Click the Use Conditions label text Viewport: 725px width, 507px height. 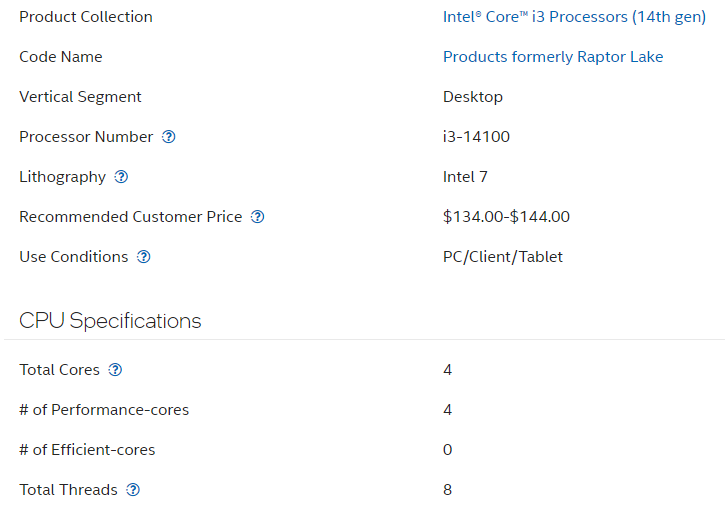click(74, 257)
